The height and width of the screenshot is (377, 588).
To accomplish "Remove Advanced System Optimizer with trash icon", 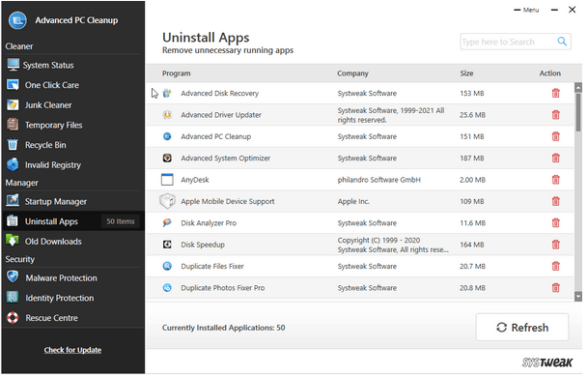I will [556, 159].
